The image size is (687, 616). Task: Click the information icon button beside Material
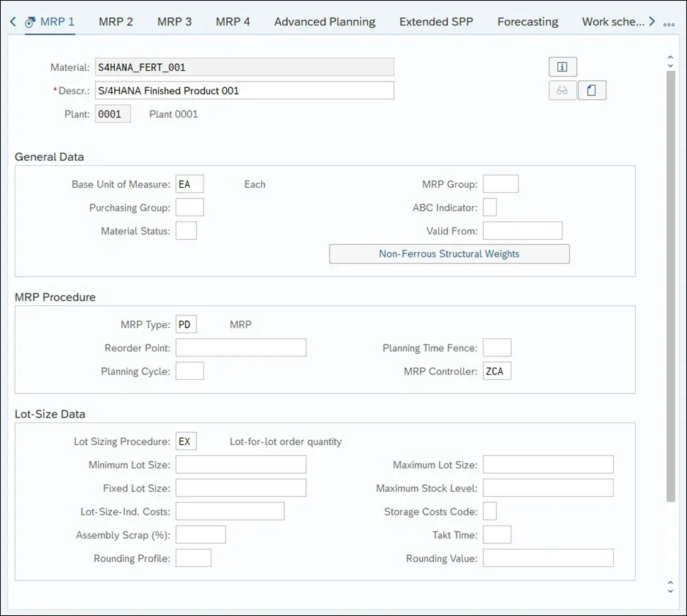[562, 67]
